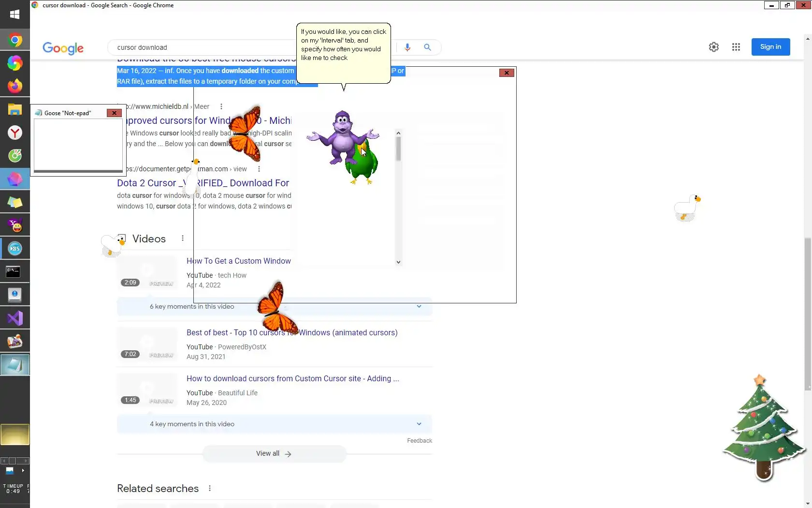
Task: Click the 2:09 video thumbnail
Action: coord(147,273)
